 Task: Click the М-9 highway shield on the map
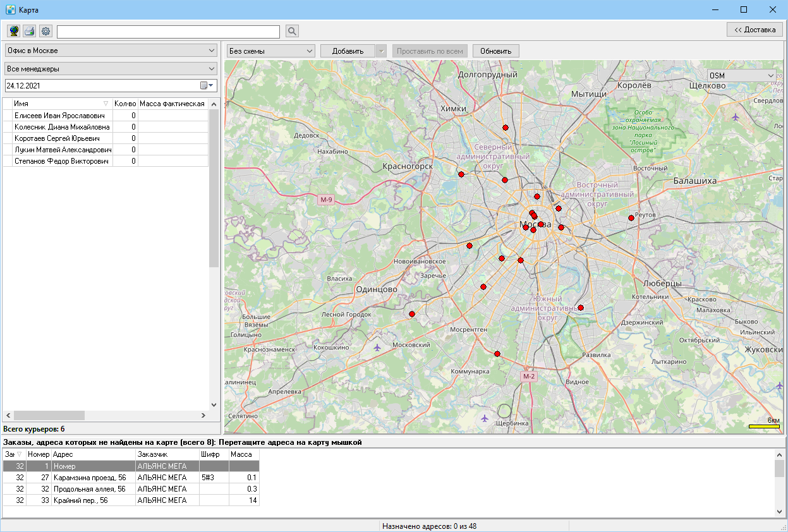[326, 200]
